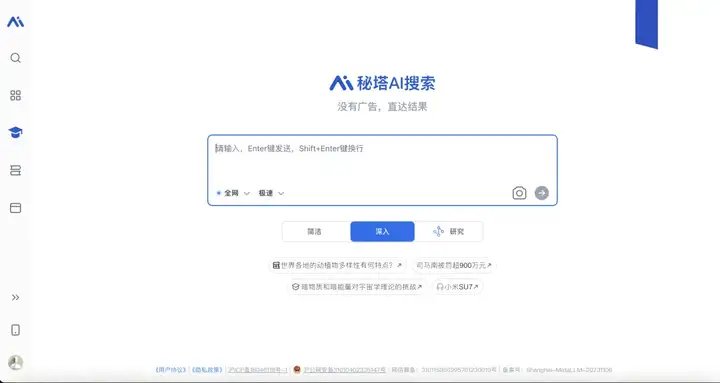This screenshot has width=720, height=383.
Task: Open the graduation cap academic icon
Action: point(15,132)
